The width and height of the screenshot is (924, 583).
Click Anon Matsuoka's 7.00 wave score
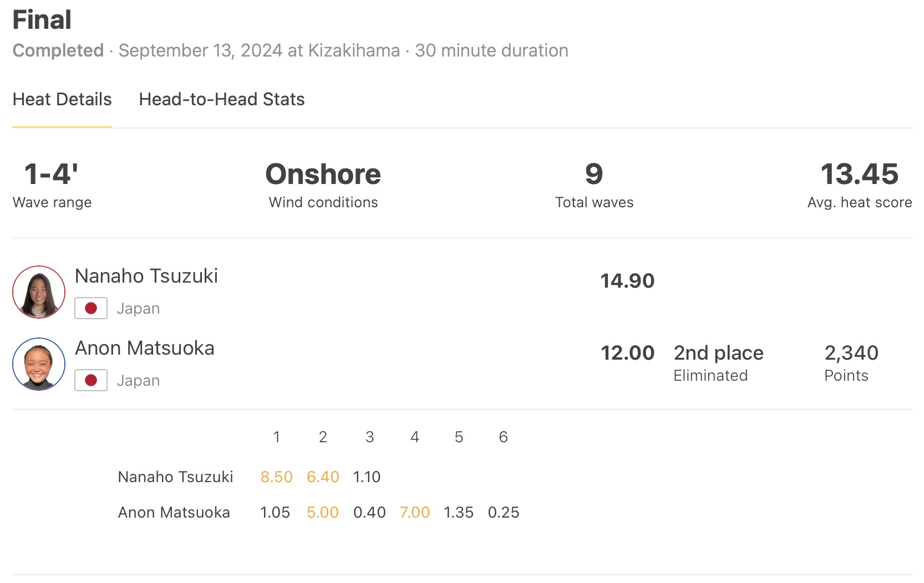point(415,513)
